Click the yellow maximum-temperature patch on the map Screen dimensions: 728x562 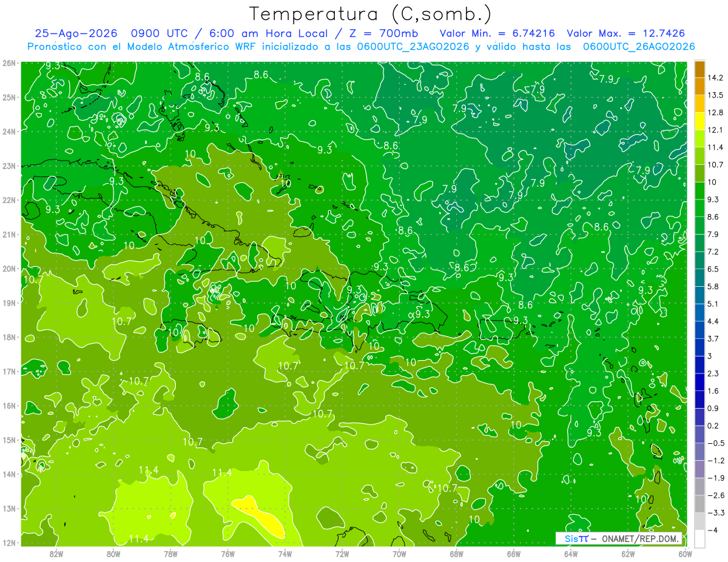click(x=261, y=516)
